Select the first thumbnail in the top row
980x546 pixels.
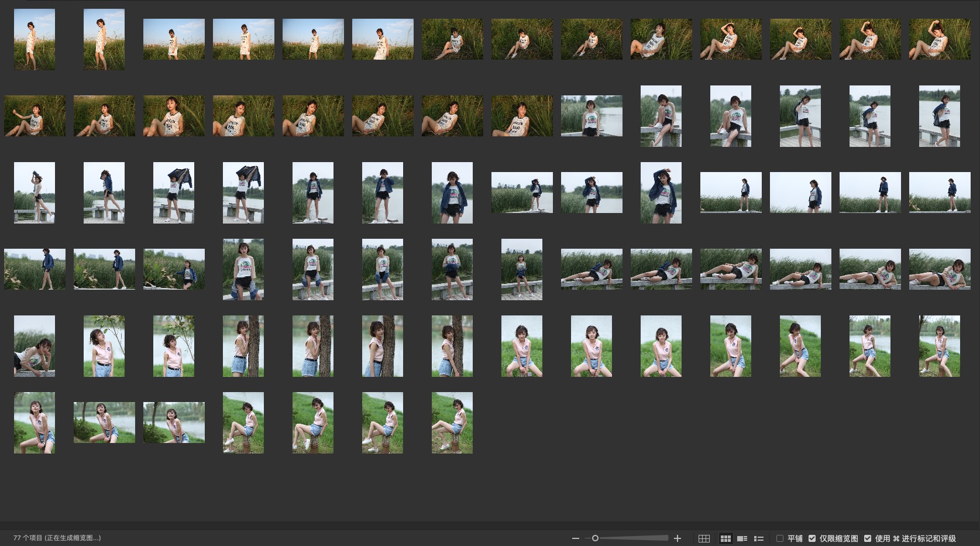click(x=35, y=39)
